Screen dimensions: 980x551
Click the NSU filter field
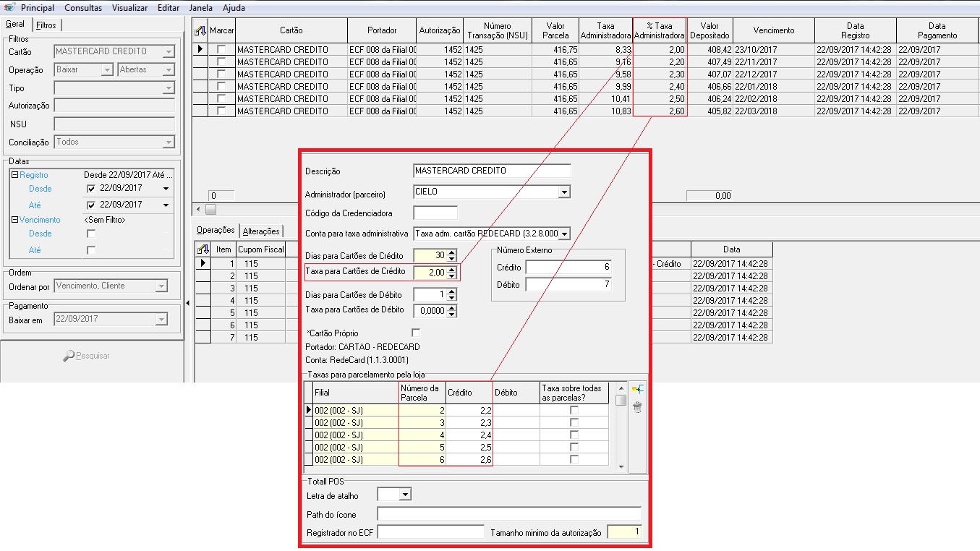114,124
